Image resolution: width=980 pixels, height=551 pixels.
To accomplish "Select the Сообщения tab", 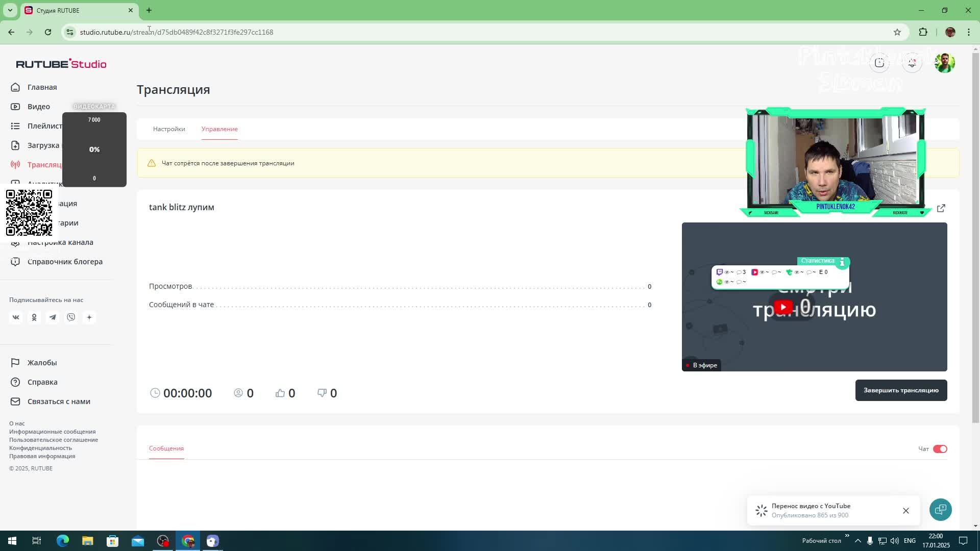I will [x=166, y=448].
